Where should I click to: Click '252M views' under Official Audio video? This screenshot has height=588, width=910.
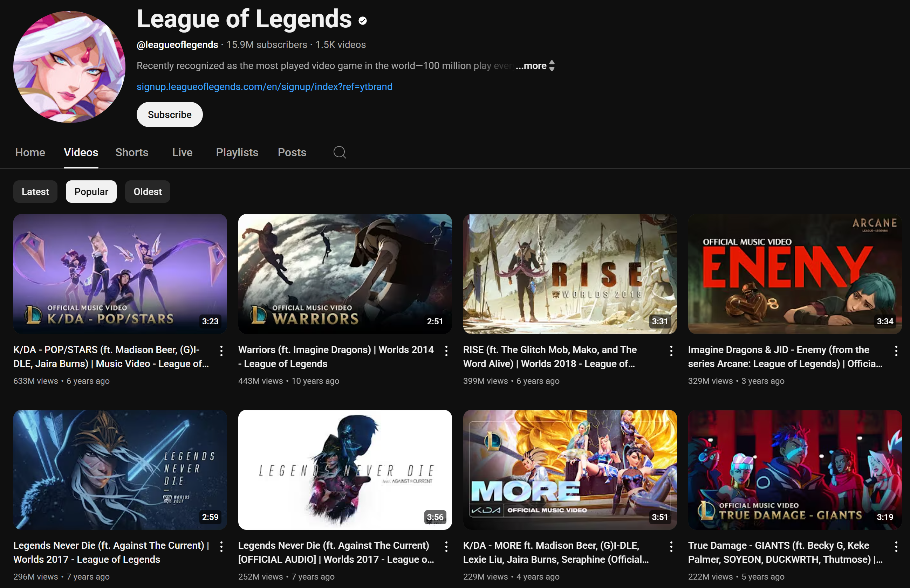[261, 577]
